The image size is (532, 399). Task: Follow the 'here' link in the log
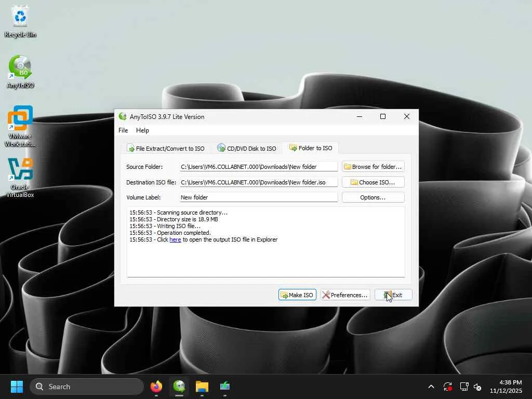point(175,240)
